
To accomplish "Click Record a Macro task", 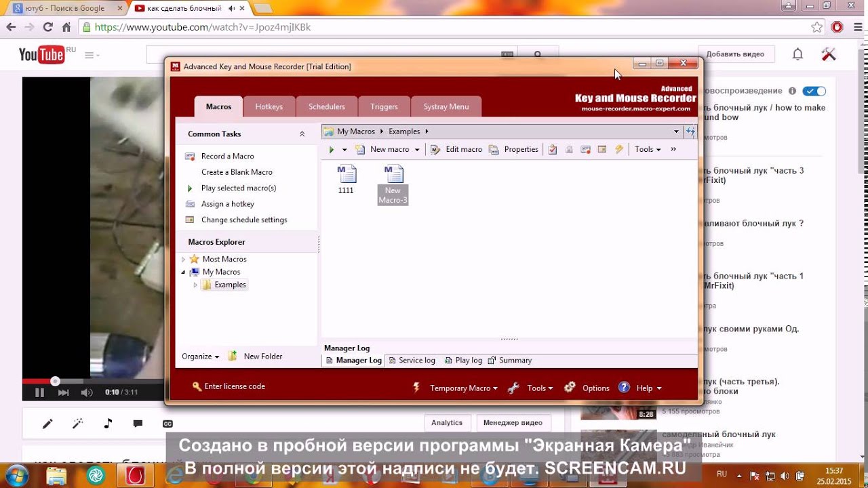I will (x=228, y=157).
